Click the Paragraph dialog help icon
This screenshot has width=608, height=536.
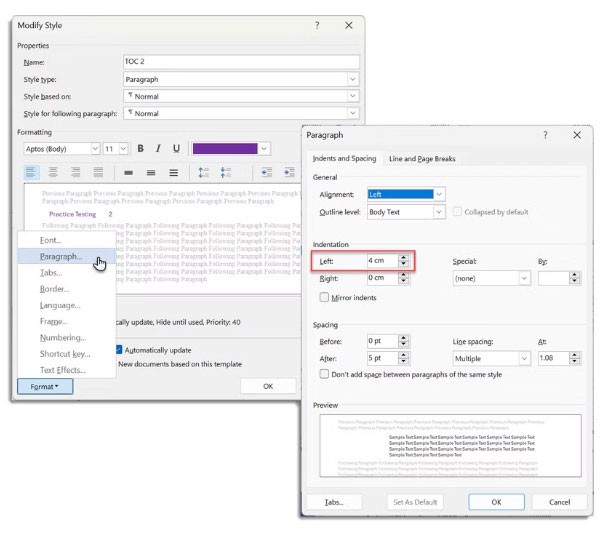tap(545, 135)
